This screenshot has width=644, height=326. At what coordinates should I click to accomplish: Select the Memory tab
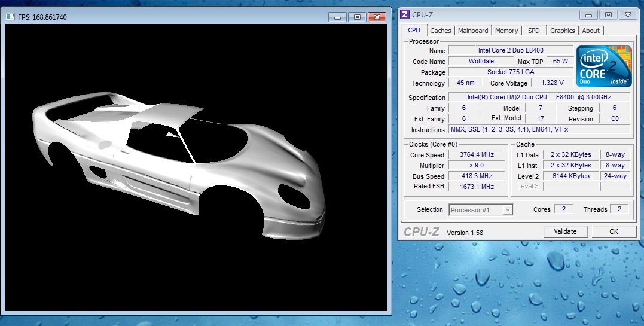coord(506,31)
